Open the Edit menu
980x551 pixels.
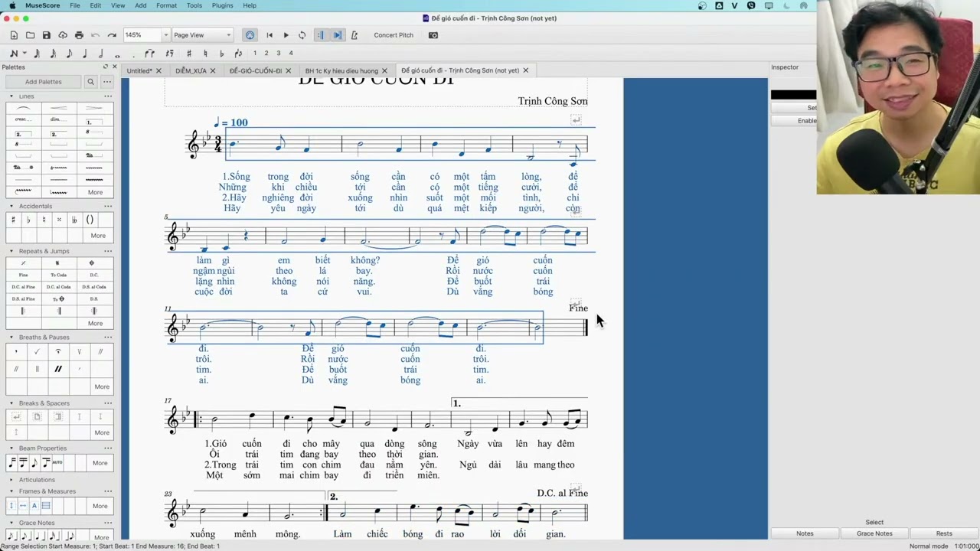[x=96, y=5]
